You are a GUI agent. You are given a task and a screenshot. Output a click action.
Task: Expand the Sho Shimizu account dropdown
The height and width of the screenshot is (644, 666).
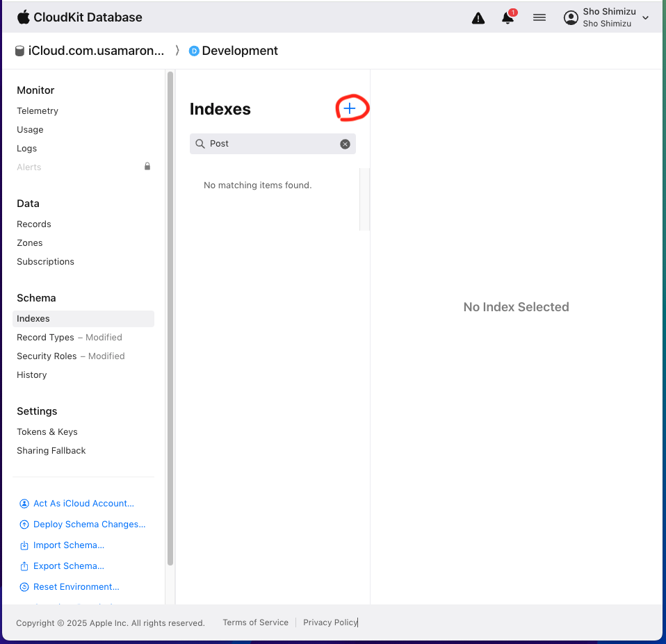(x=645, y=18)
